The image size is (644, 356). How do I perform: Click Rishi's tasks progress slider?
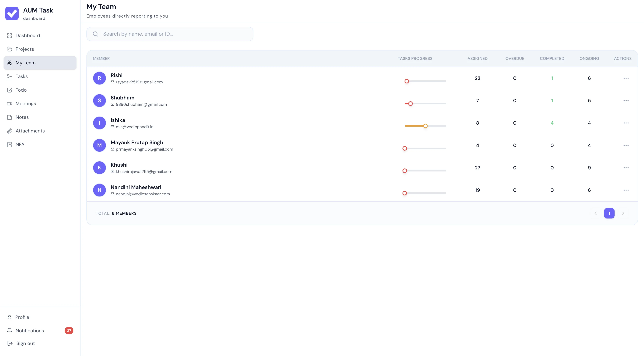425,81
